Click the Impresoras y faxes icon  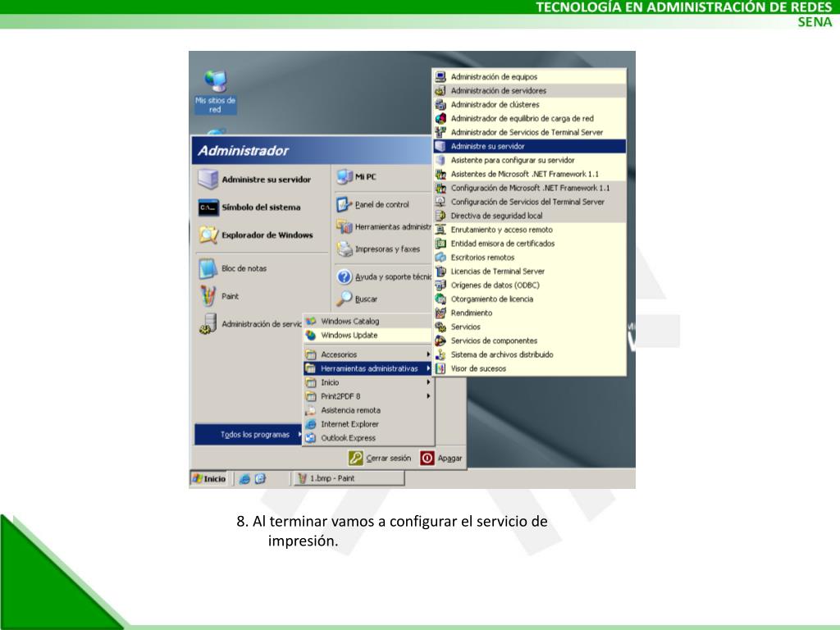click(x=344, y=249)
